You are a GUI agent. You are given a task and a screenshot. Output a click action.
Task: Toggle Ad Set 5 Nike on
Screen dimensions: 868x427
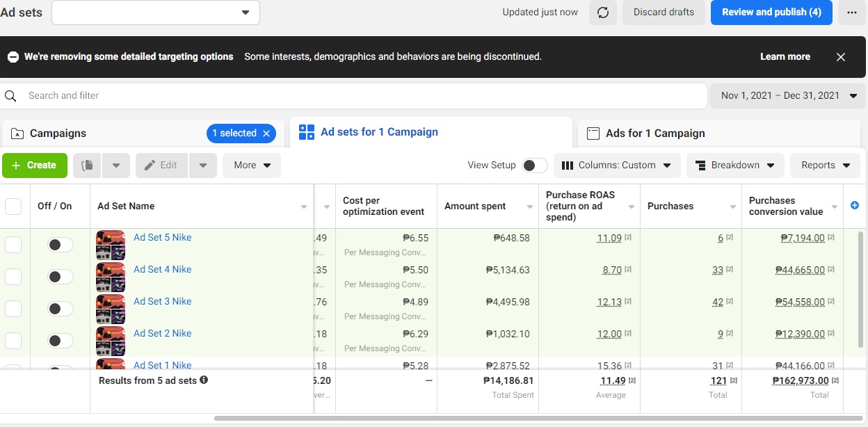point(61,245)
